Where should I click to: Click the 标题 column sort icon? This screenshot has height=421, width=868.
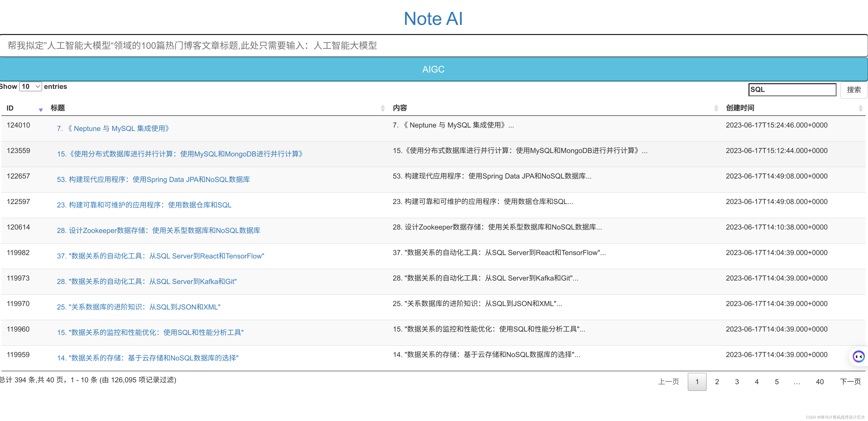point(382,108)
